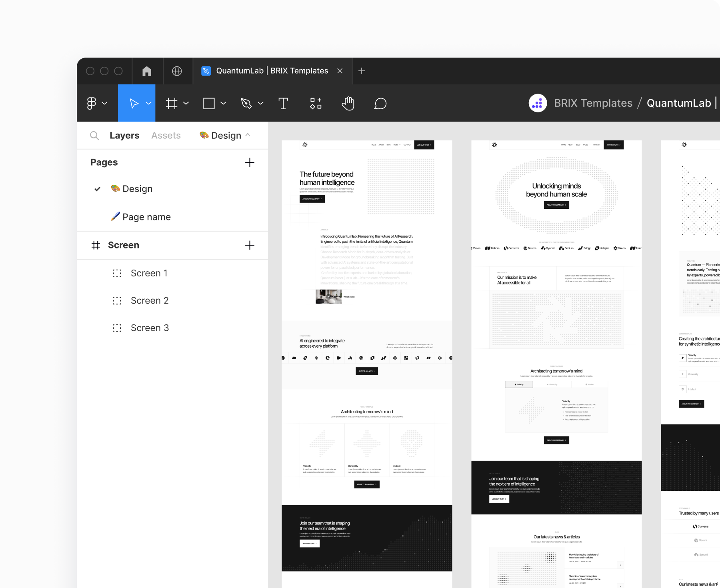Collapse the Design page dropdown
720x588 pixels.
248,135
